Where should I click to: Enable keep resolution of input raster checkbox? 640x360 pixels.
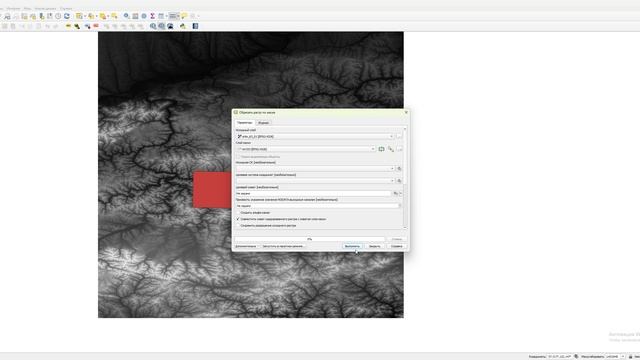pos(238,225)
